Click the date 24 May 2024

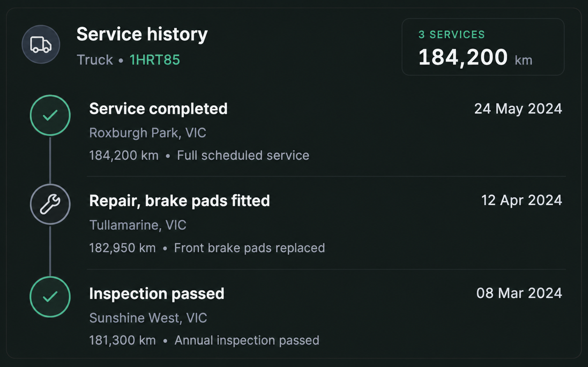pyautogui.click(x=518, y=109)
